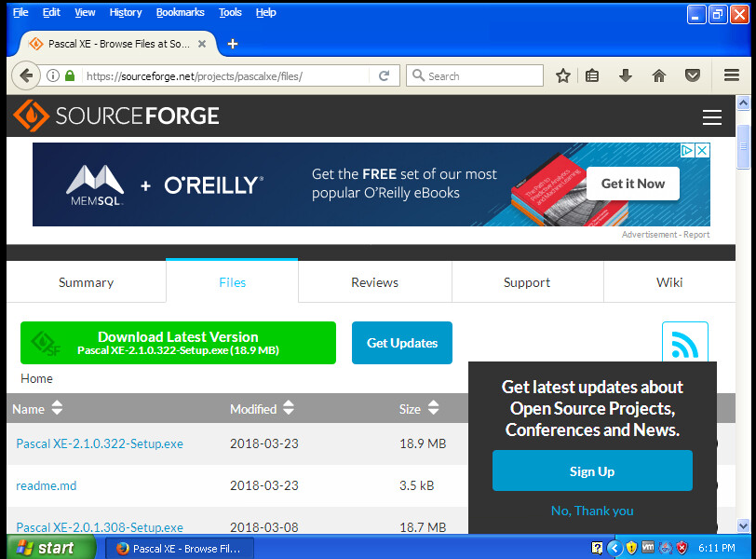Click the 6:11 PM clock

tap(717, 548)
